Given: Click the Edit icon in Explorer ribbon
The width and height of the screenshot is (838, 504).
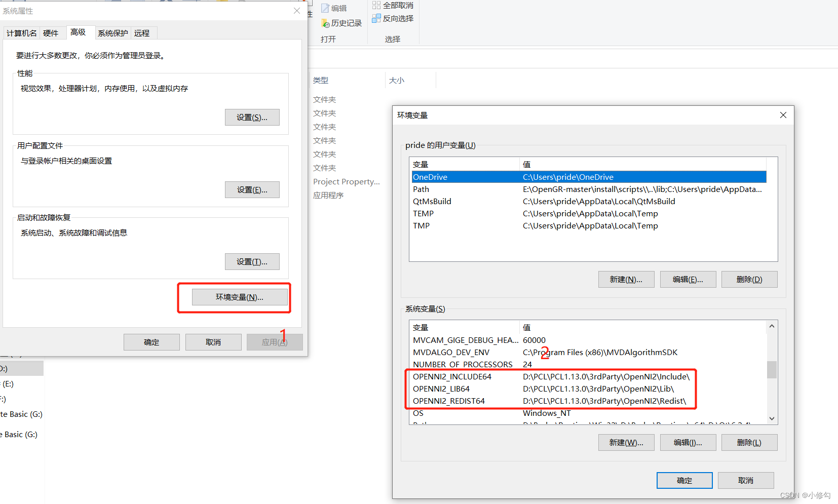Looking at the screenshot, I should point(325,8).
